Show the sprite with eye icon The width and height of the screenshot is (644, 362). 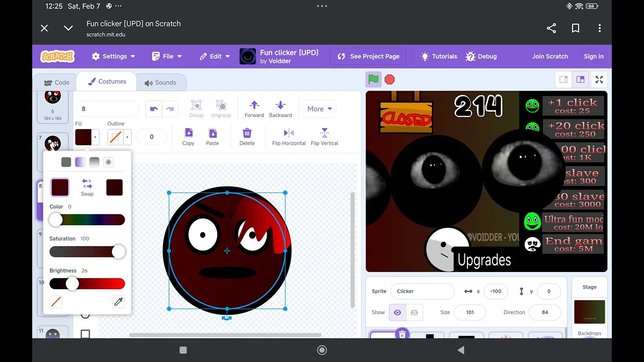coord(397,312)
